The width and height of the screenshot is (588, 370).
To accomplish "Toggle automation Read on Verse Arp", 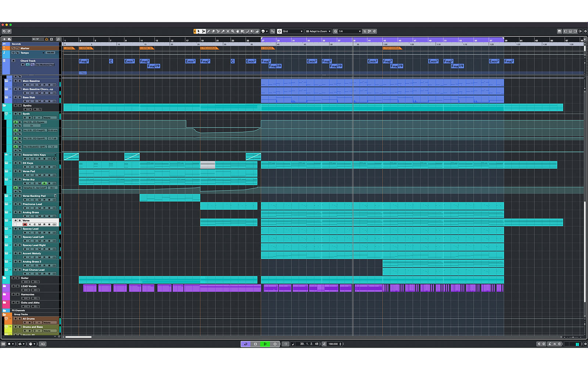I will [x=44, y=183].
